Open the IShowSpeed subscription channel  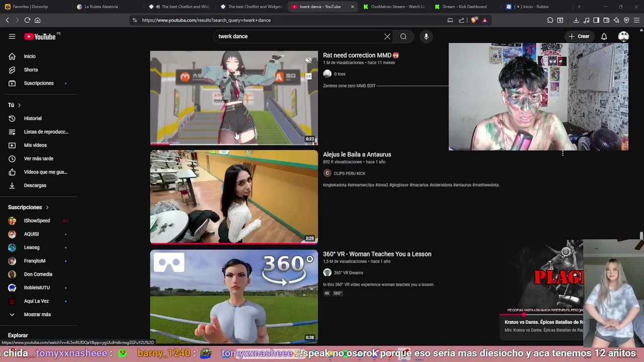pos(38,221)
